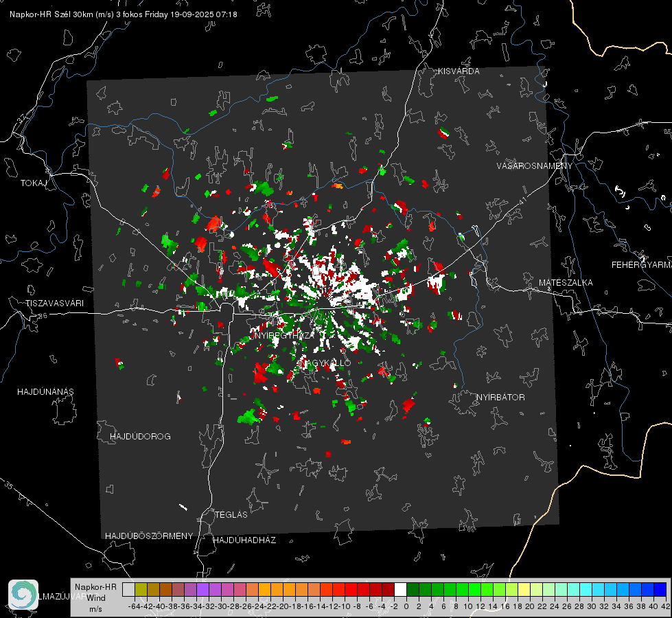Click the TISZAVASVÁRI city label
The height and width of the screenshot is (618, 672).
[x=54, y=304]
